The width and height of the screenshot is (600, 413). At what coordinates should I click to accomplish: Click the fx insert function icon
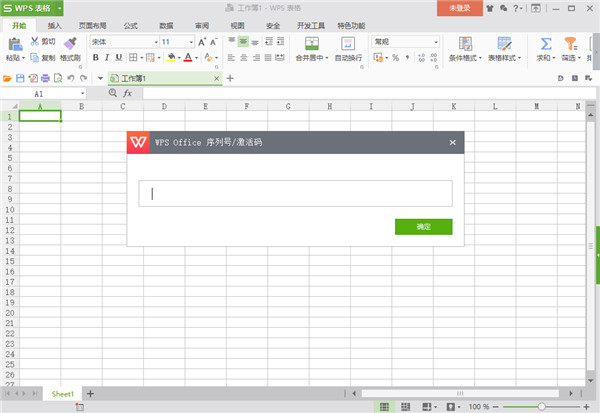(127, 93)
